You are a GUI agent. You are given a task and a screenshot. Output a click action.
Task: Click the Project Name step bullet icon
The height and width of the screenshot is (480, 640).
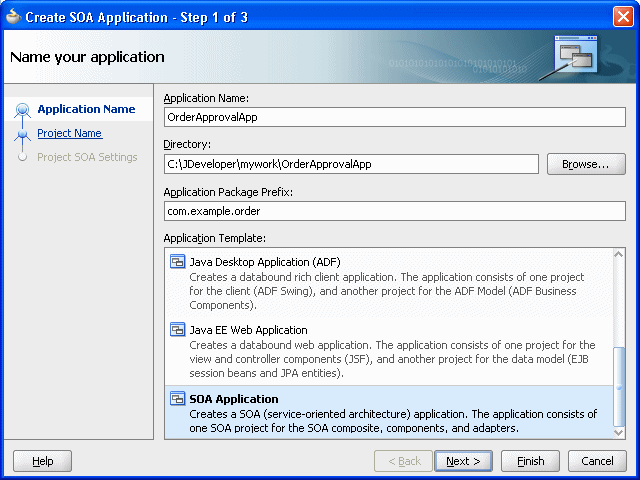pyautogui.click(x=23, y=133)
